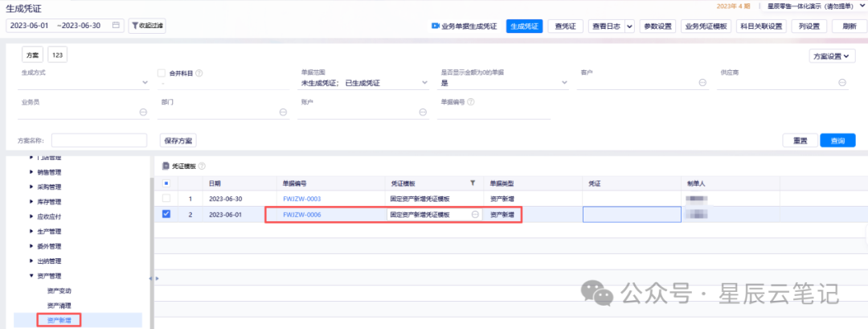
Task: Click the 刷新 refresh button
Action: tap(849, 26)
